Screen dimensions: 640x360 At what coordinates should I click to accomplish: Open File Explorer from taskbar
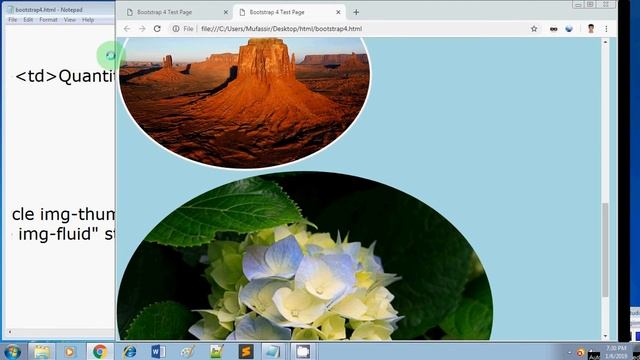[x=42, y=351]
